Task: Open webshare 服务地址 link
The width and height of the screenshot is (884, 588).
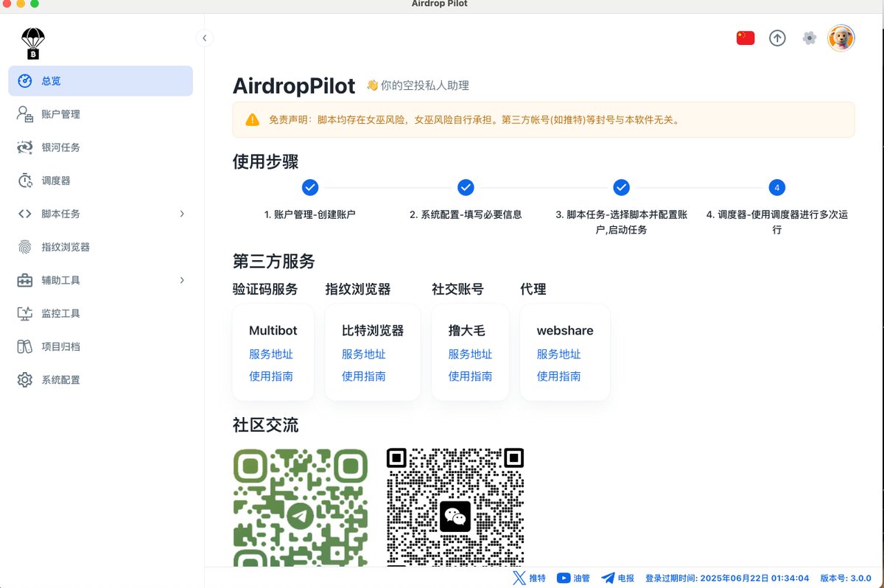Action: 559,354
